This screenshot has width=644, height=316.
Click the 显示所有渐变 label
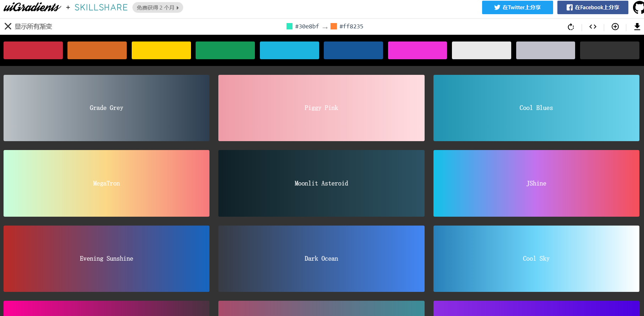[33, 27]
